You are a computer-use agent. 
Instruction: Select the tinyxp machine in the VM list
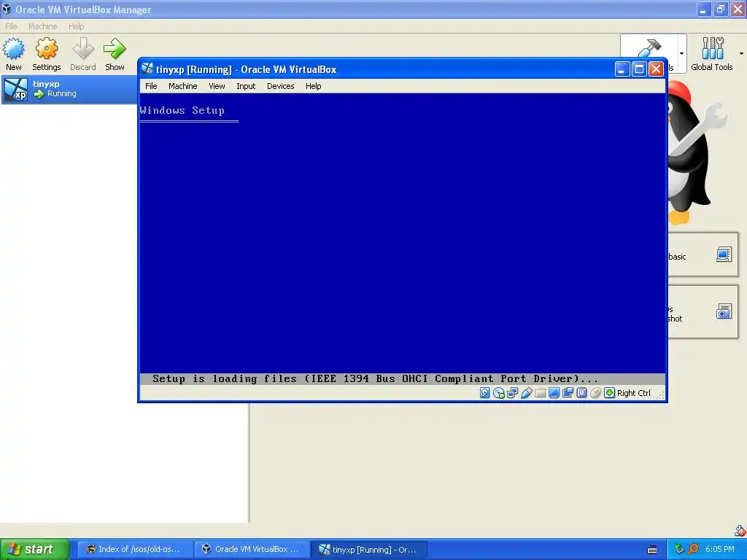click(x=69, y=89)
